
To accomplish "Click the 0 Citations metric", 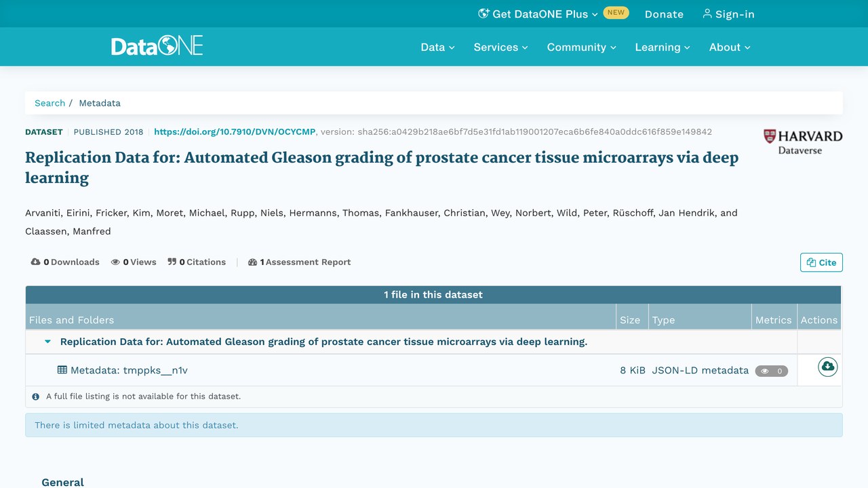I will (x=197, y=262).
